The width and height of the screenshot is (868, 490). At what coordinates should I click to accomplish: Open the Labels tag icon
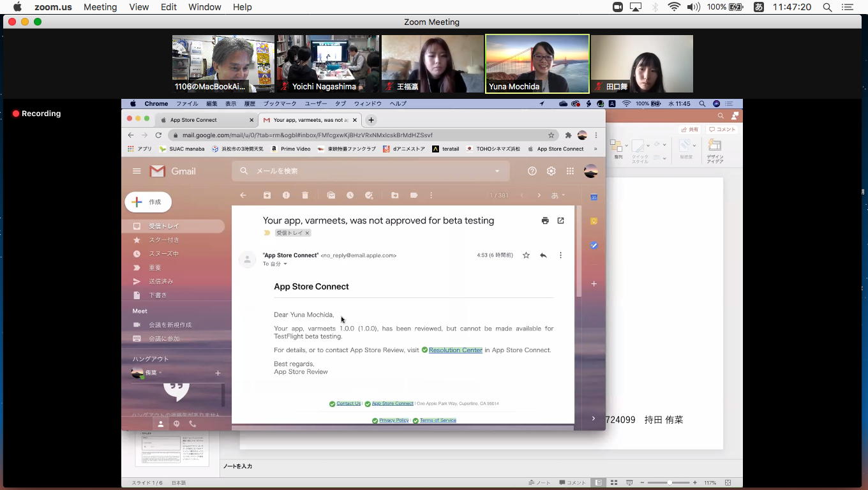[x=414, y=195]
